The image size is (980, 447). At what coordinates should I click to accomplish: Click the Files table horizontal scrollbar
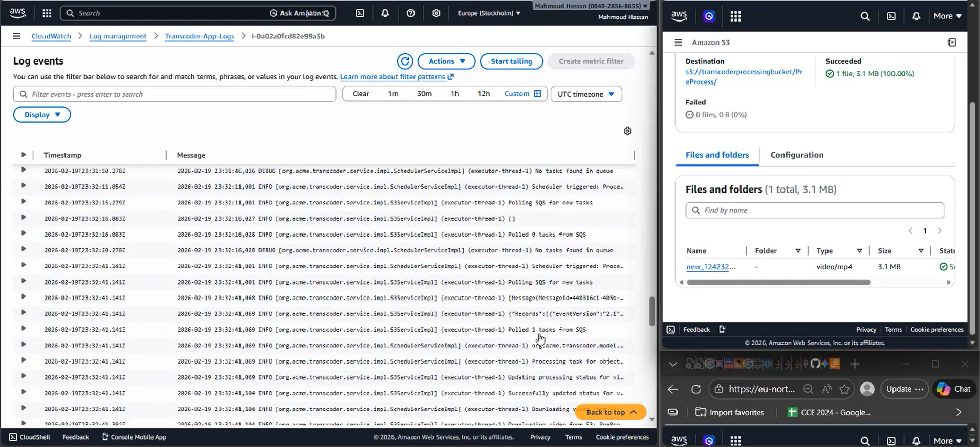778,282
